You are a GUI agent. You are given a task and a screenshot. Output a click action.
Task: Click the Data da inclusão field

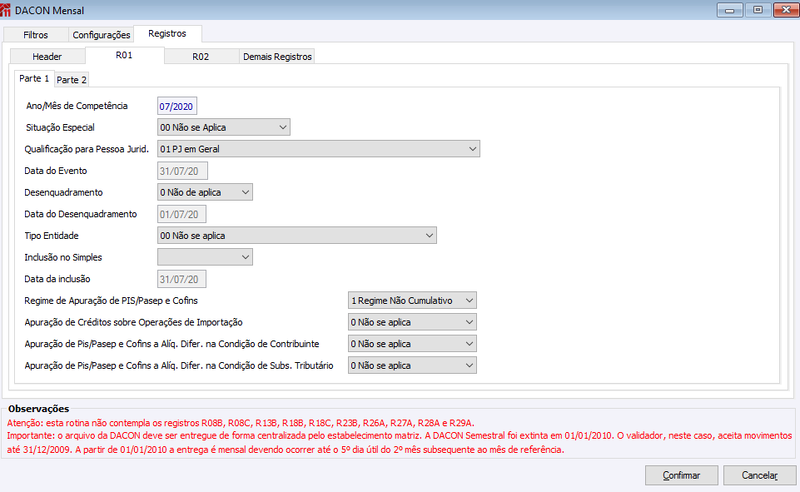tap(182, 279)
